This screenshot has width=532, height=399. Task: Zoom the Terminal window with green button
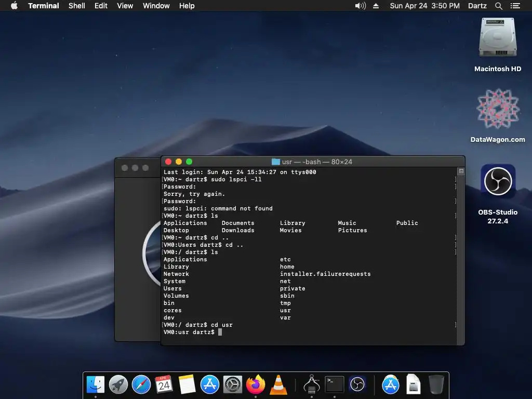coord(189,162)
